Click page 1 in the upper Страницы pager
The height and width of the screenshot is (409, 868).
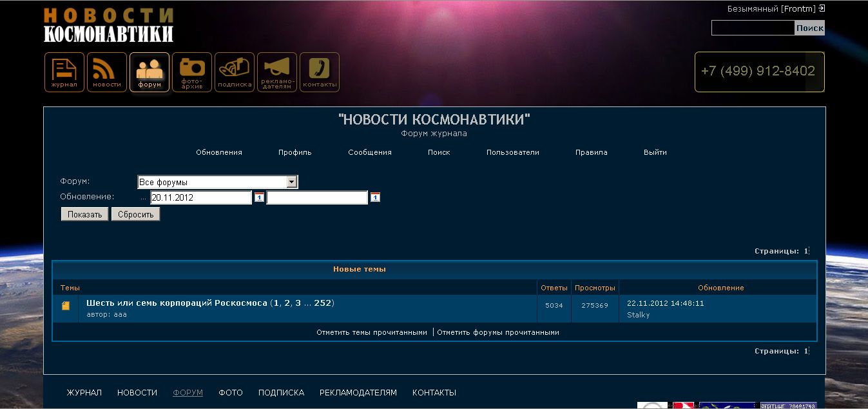805,251
